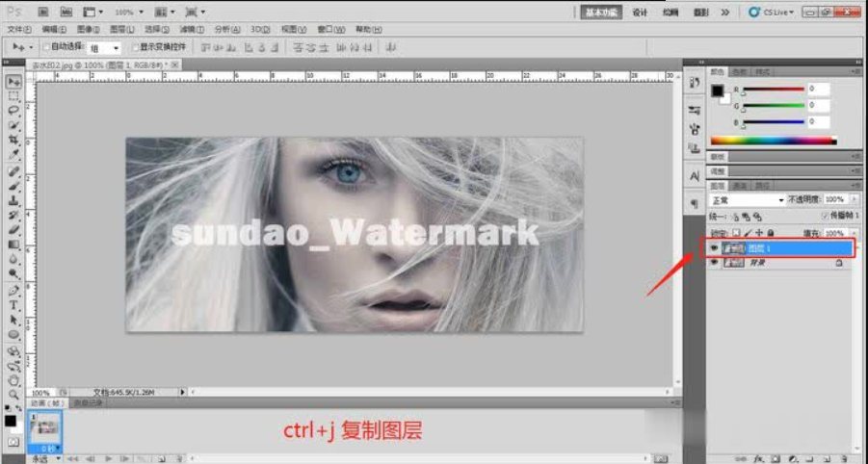Open the view extras dropdown
868x464 pixels.
(93, 12)
